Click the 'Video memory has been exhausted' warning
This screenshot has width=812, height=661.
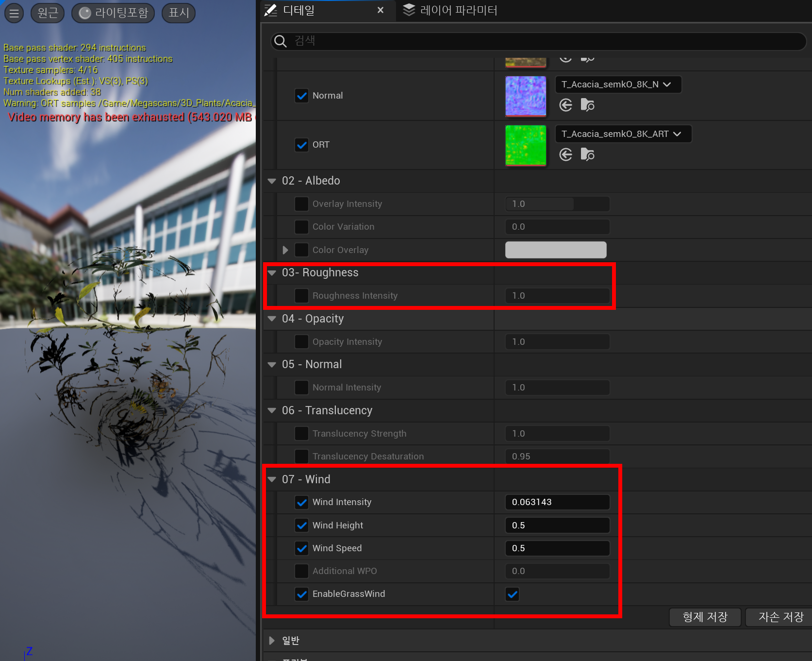pos(132,118)
